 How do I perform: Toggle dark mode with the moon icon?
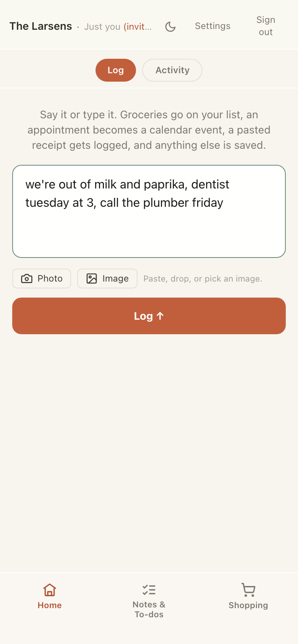pyautogui.click(x=170, y=26)
